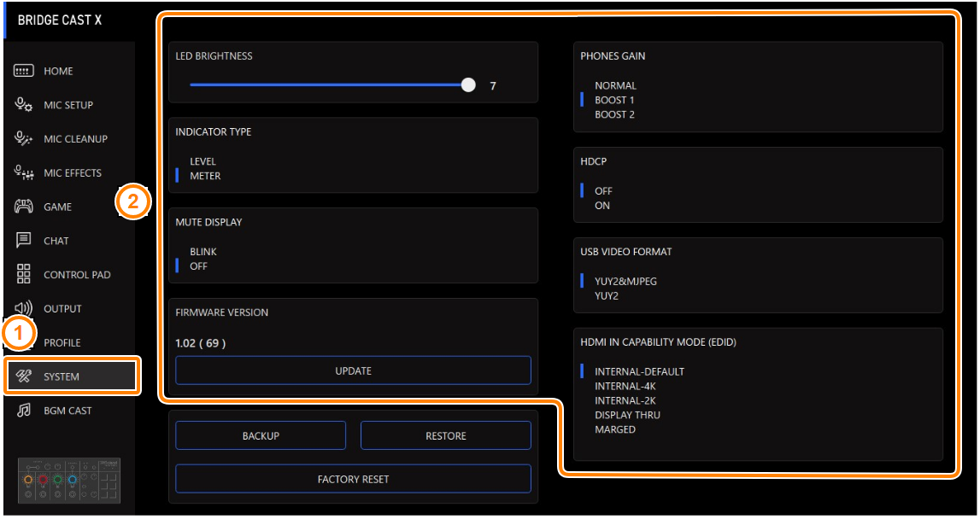This screenshot has height=519, width=980.
Task: Click the firmware UPDATE button
Action: 353,370
